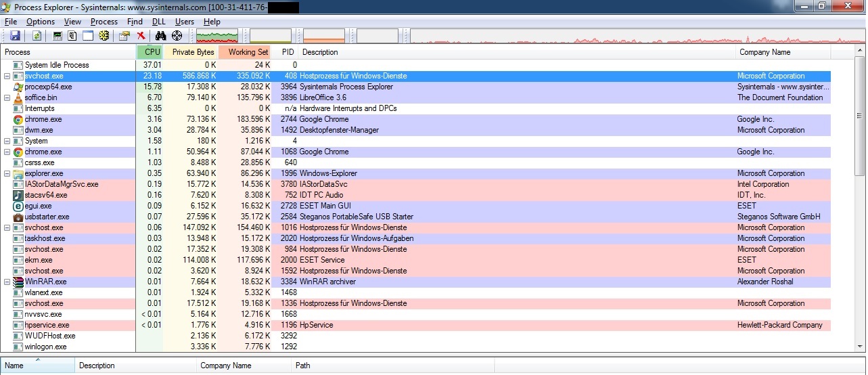This screenshot has height=375, width=868.
Task: Click the Refresh Now toolbar icon
Action: pyautogui.click(x=37, y=35)
